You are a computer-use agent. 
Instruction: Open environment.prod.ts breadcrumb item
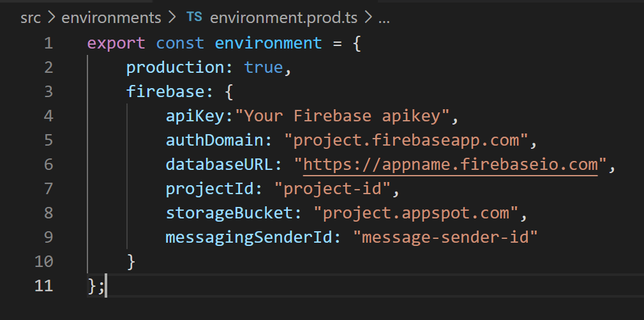click(x=283, y=18)
